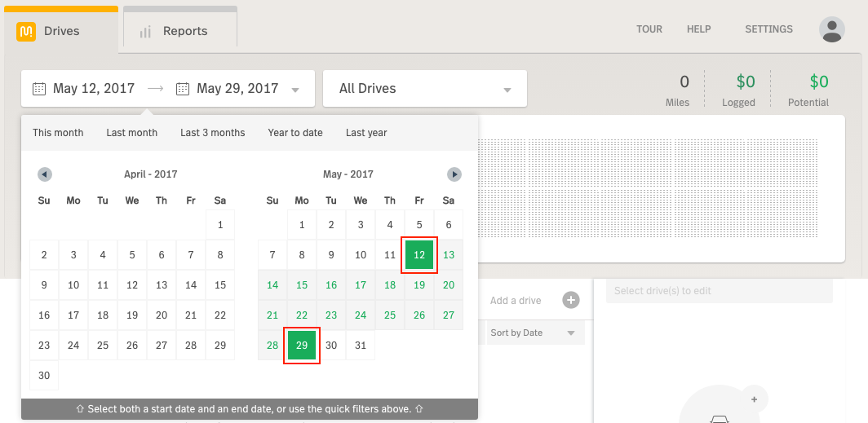This screenshot has width=868, height=423.
Task: Click the April - 2017 month heading
Action: click(151, 174)
